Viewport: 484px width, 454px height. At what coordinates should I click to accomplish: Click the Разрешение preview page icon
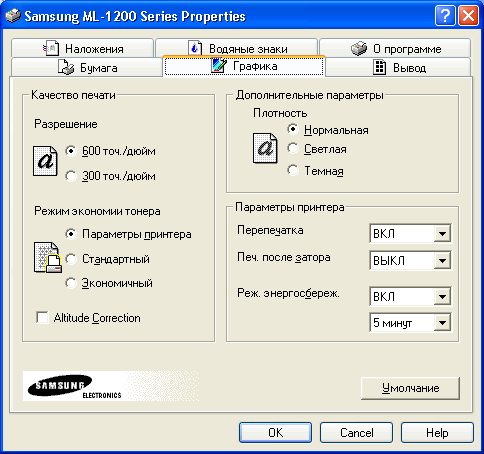coord(45,161)
